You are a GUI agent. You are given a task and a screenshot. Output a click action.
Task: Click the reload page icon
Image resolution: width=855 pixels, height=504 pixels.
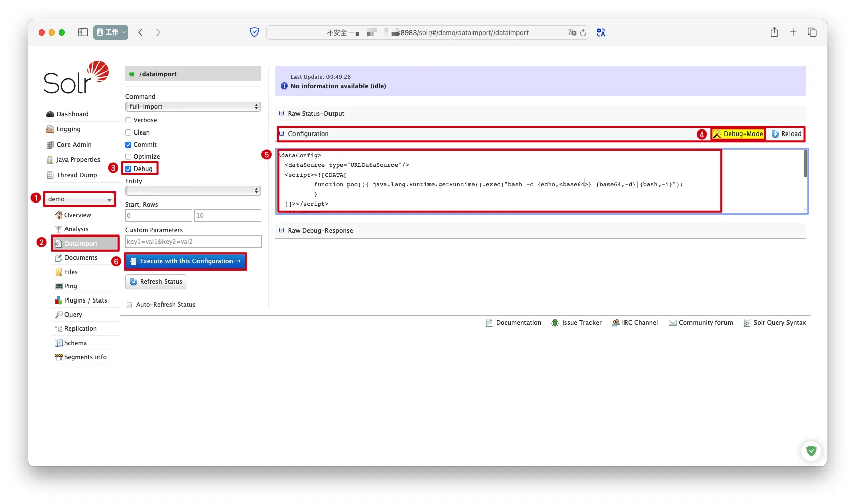pos(583,32)
